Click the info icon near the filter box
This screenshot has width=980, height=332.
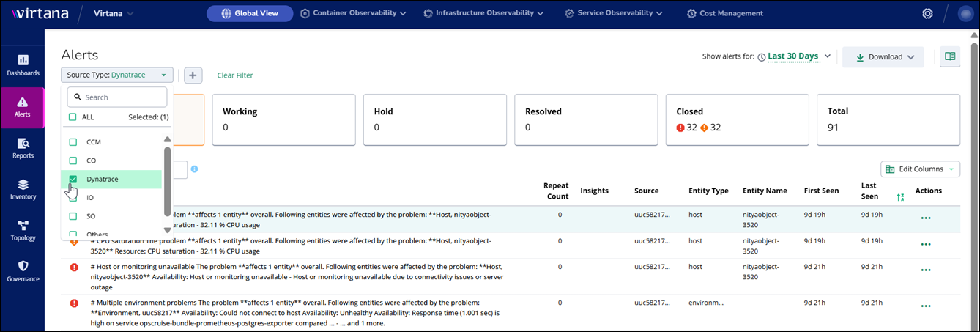point(195,169)
